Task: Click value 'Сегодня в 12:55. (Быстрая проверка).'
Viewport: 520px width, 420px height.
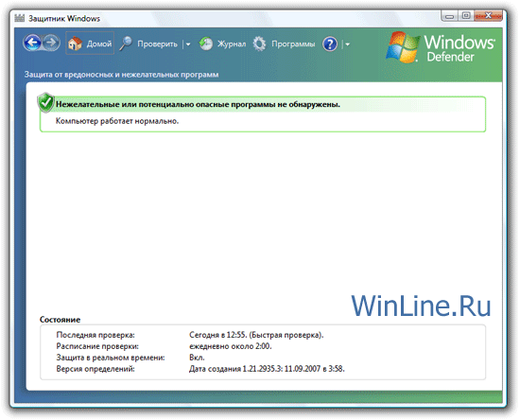Action: (256, 335)
